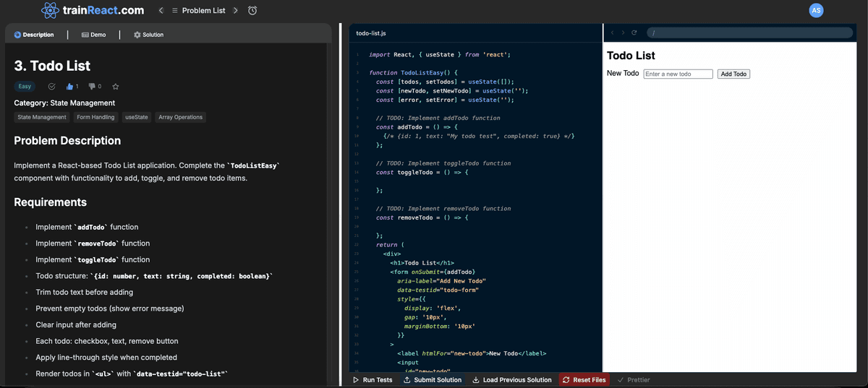
Task: Click the State Management tag chip
Action: click(42, 117)
